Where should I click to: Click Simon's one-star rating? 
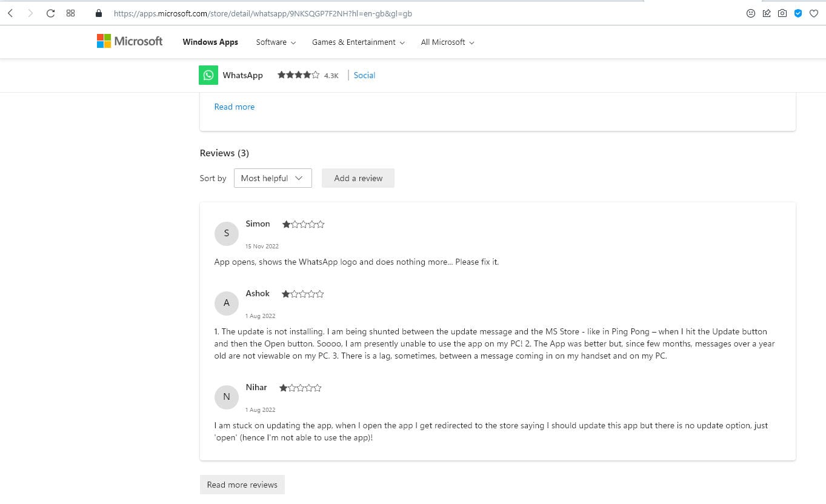303,224
